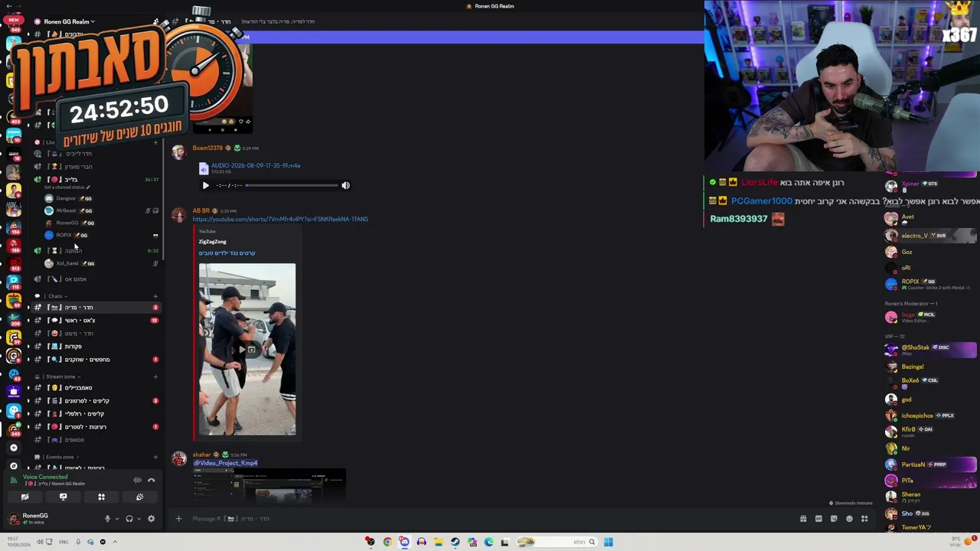The height and width of the screenshot is (551, 980).
Task: Play the AUDIO m4a attachment
Action: pyautogui.click(x=205, y=185)
